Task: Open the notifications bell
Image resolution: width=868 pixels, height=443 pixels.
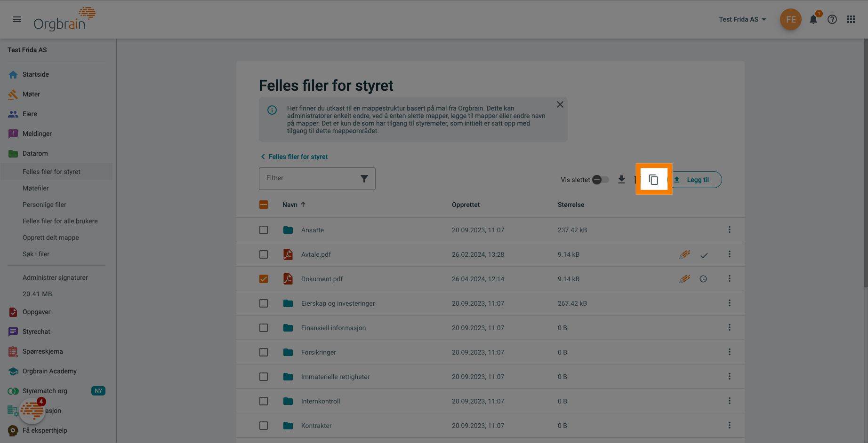Action: (813, 19)
